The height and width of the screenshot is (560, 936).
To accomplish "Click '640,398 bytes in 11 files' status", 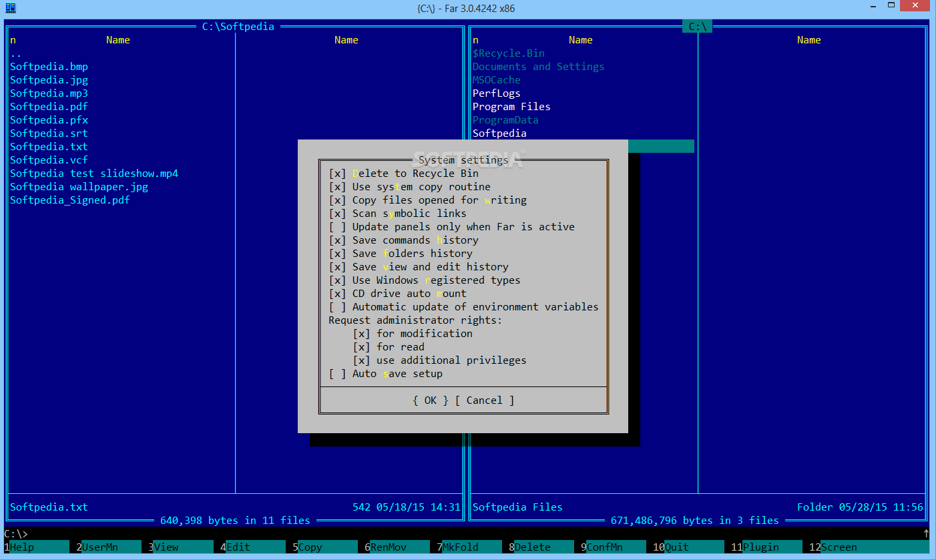I will click(x=235, y=521).
